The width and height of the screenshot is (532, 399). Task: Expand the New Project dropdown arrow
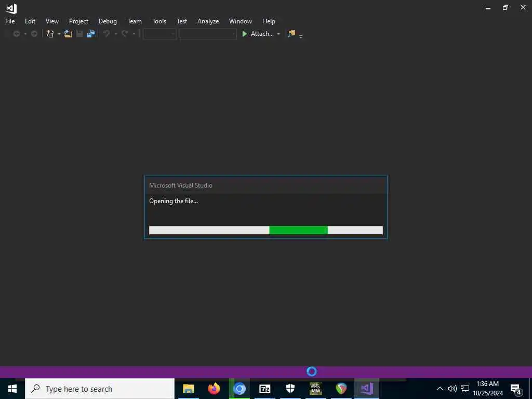point(59,34)
